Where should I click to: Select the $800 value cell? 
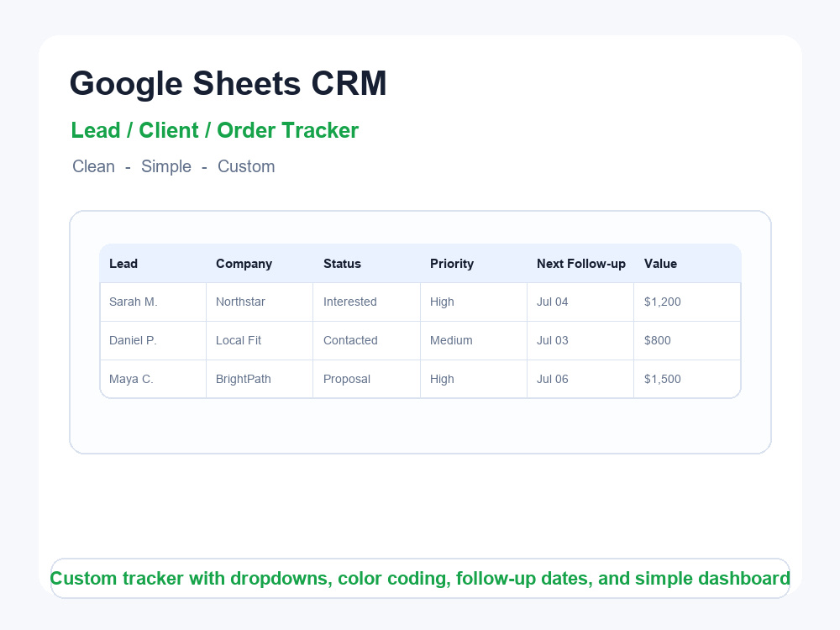click(687, 341)
